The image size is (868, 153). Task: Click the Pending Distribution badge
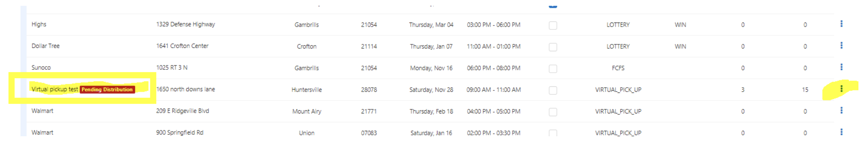coord(107,89)
